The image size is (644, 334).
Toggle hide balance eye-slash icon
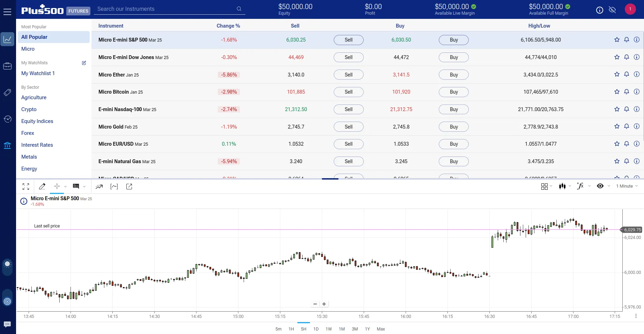tap(612, 10)
